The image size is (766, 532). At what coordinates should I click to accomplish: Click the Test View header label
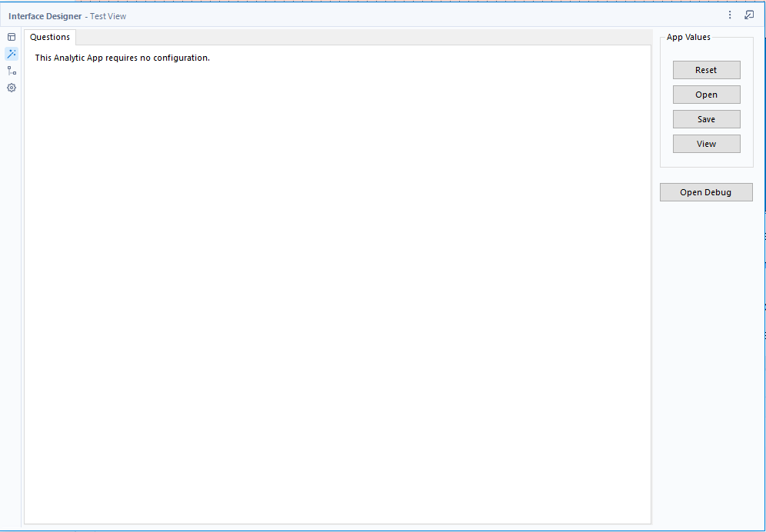click(x=108, y=15)
